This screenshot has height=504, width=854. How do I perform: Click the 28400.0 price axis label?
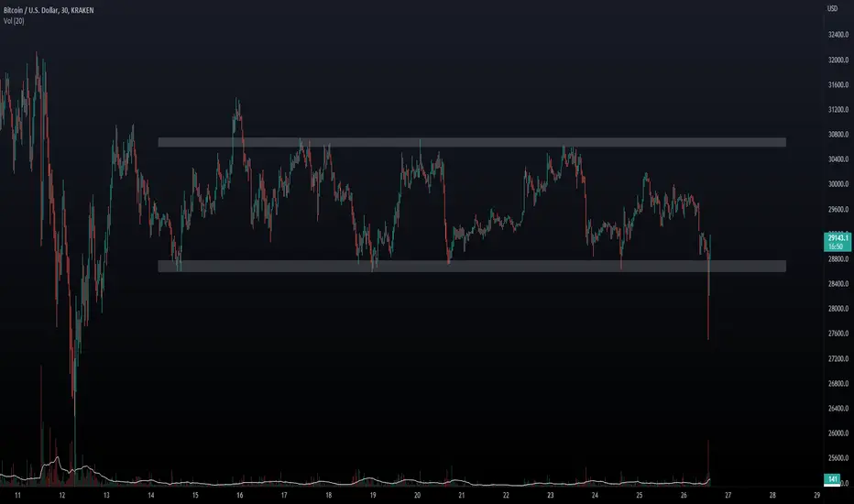[x=838, y=284]
